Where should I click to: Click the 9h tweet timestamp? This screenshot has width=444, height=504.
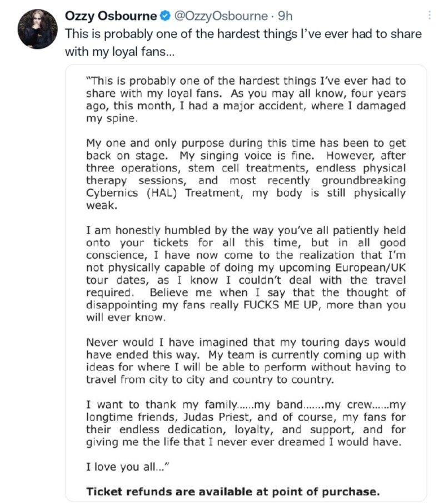click(285, 16)
